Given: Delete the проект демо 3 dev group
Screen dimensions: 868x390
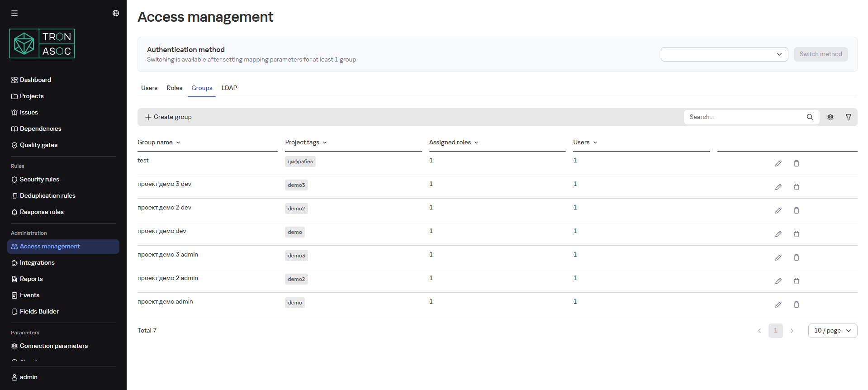Looking at the screenshot, I should pos(796,187).
